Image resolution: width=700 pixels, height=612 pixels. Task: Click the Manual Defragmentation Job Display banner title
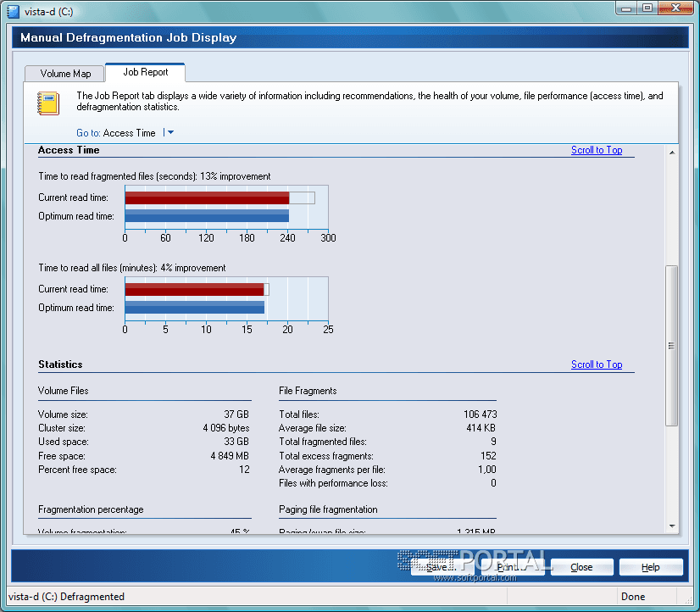click(x=129, y=37)
